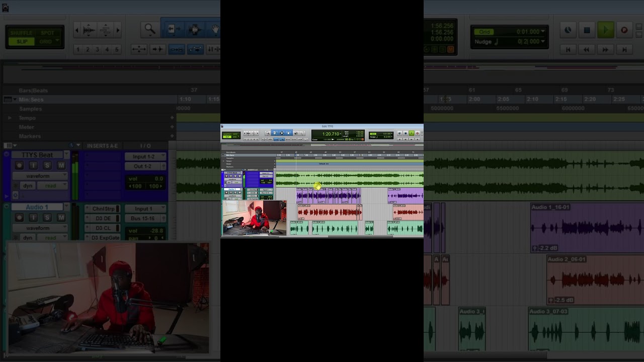Solo the TTYS Beat track in background view
The image size is (644, 362).
(x=47, y=165)
